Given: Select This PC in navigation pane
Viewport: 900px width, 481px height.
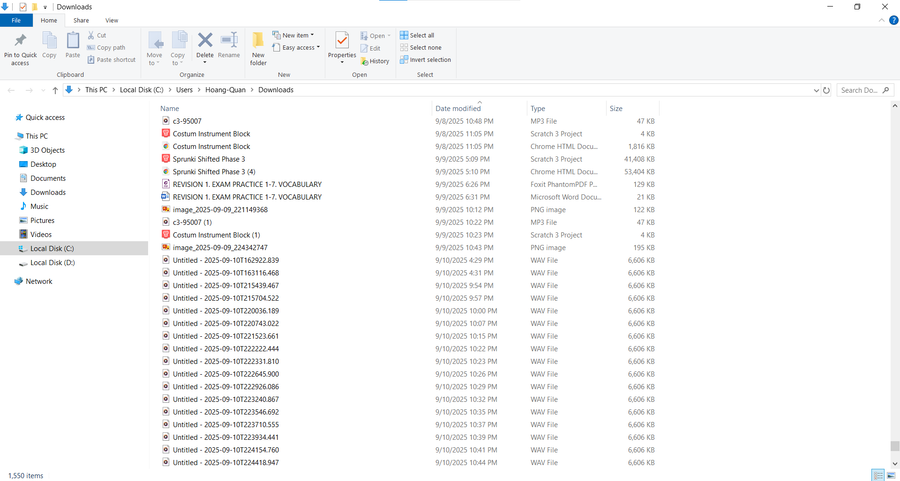Looking at the screenshot, I should [x=36, y=136].
